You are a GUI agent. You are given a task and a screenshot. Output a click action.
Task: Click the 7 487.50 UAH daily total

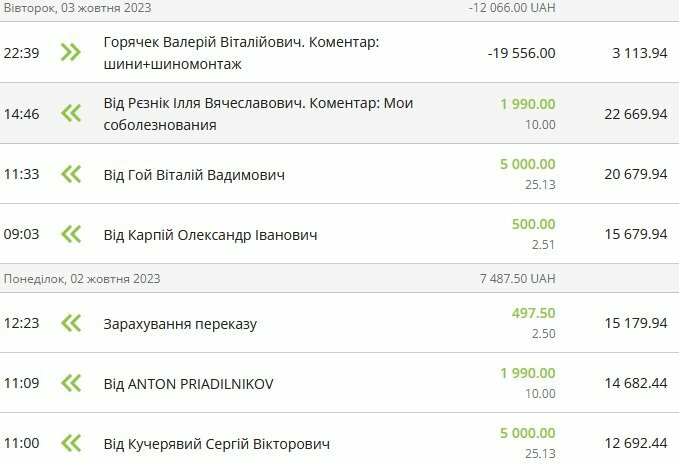pos(518,278)
